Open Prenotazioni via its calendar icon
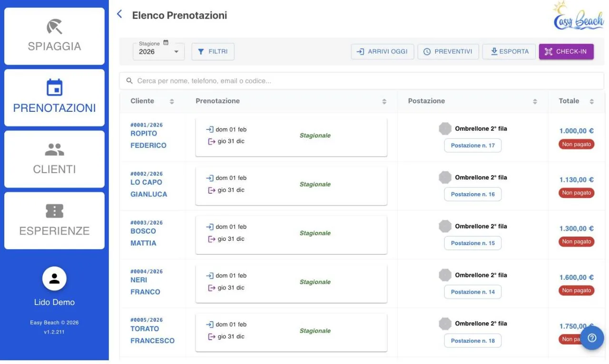The image size is (609, 364). click(54, 88)
